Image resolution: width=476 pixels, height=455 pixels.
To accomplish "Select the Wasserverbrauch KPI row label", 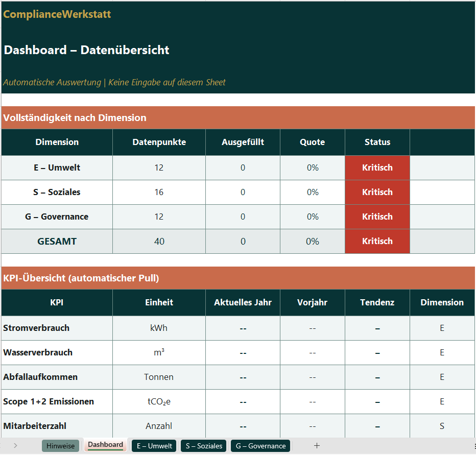I will point(57,352).
